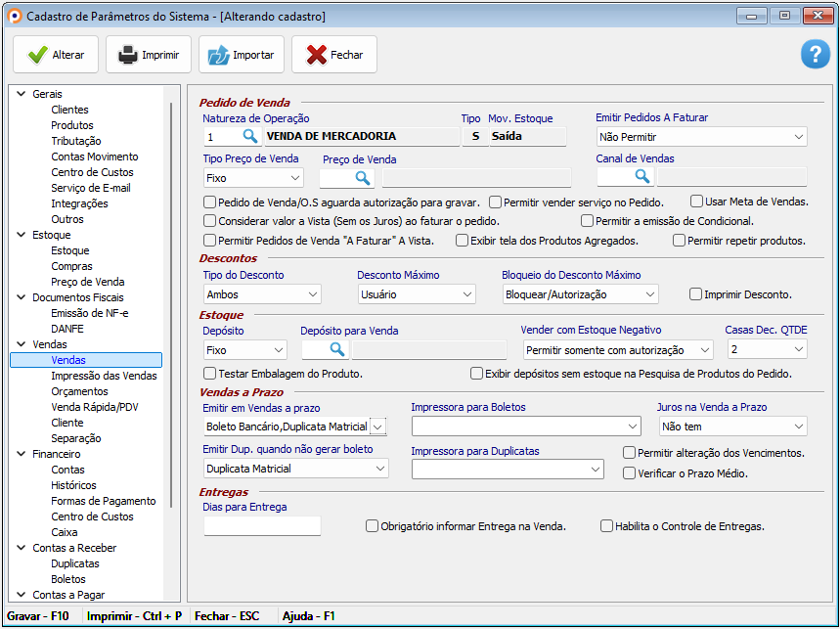This screenshot has width=840, height=629.
Task: Click the Canal de Vendas search magnifier
Action: pos(641,176)
